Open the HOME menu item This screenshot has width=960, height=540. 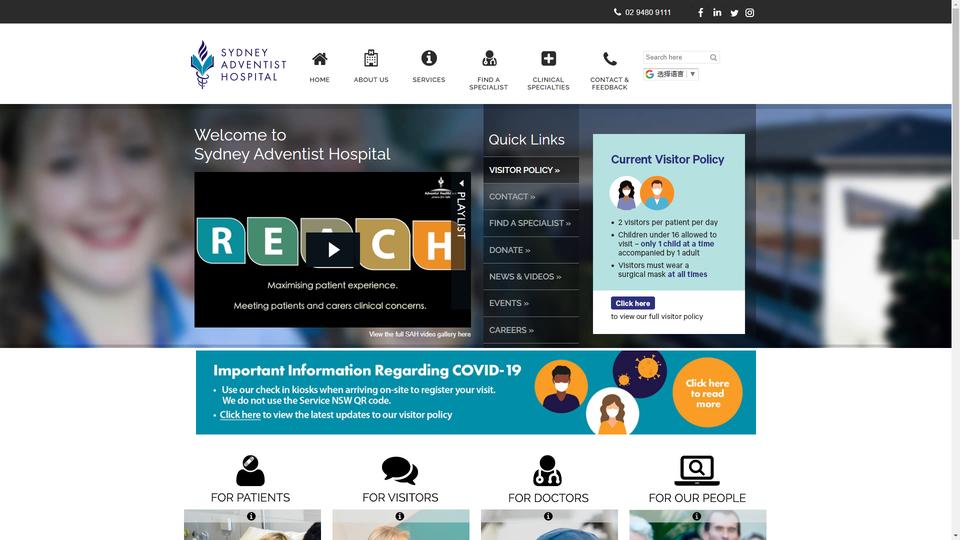pos(320,80)
